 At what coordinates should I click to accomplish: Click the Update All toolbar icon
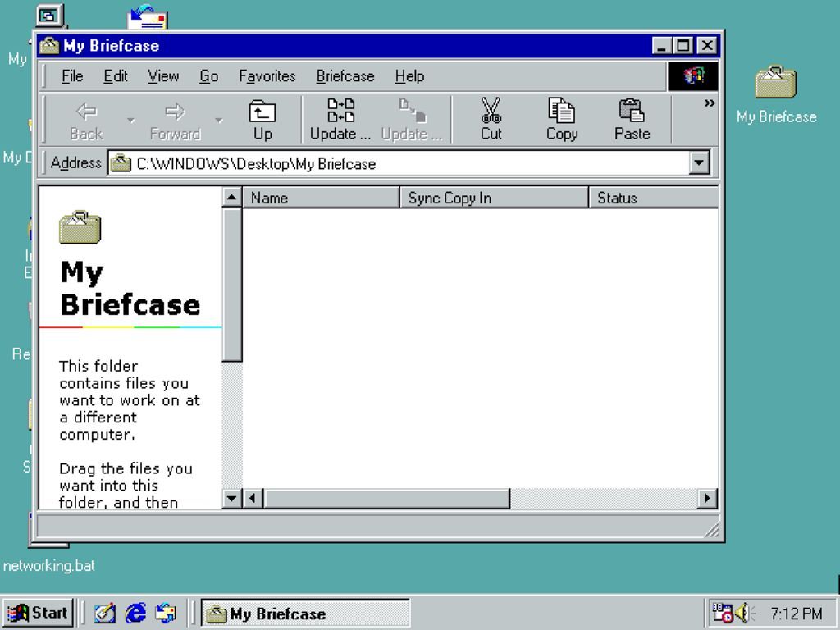pyautogui.click(x=340, y=111)
